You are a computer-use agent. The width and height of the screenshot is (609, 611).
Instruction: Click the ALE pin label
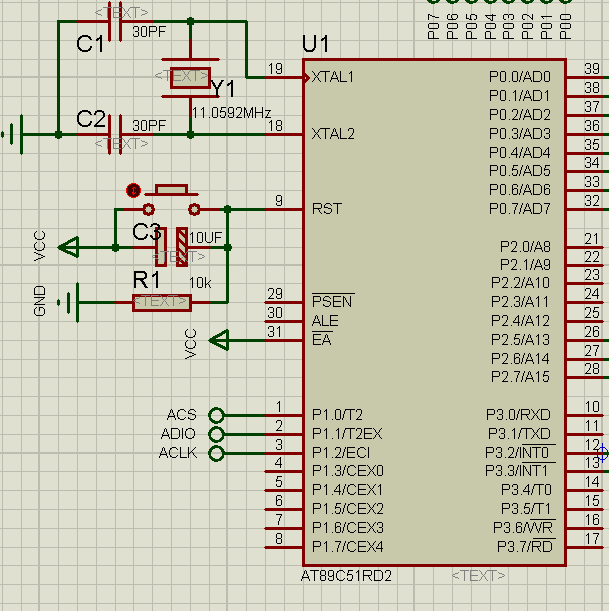(x=325, y=321)
